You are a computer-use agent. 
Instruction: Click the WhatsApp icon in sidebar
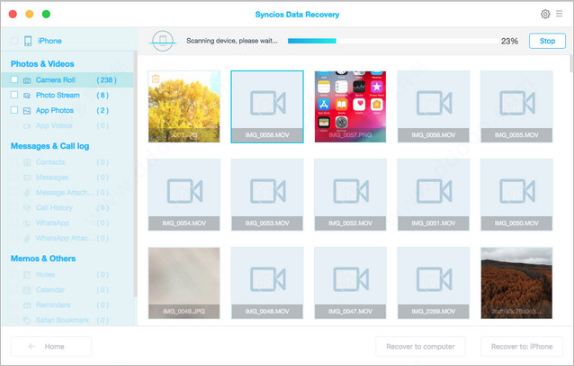pyautogui.click(x=27, y=223)
